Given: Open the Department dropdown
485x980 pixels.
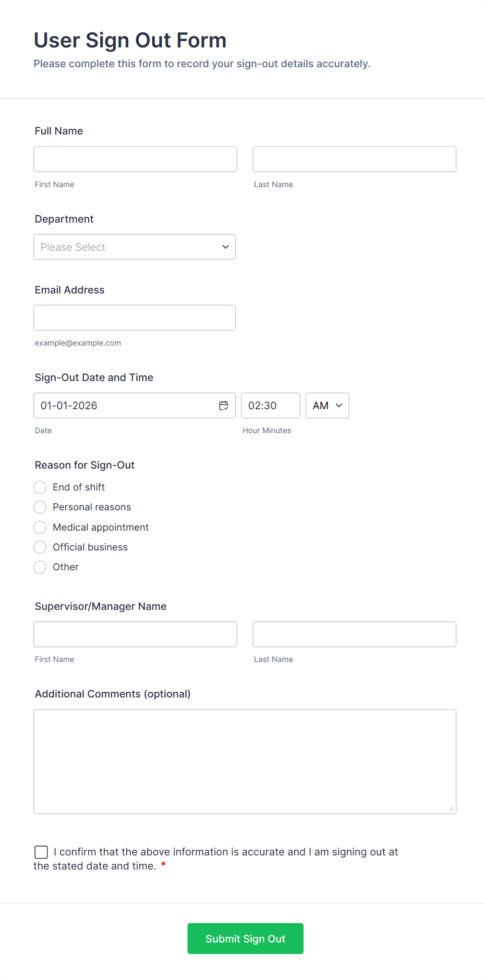Looking at the screenshot, I should (x=134, y=247).
